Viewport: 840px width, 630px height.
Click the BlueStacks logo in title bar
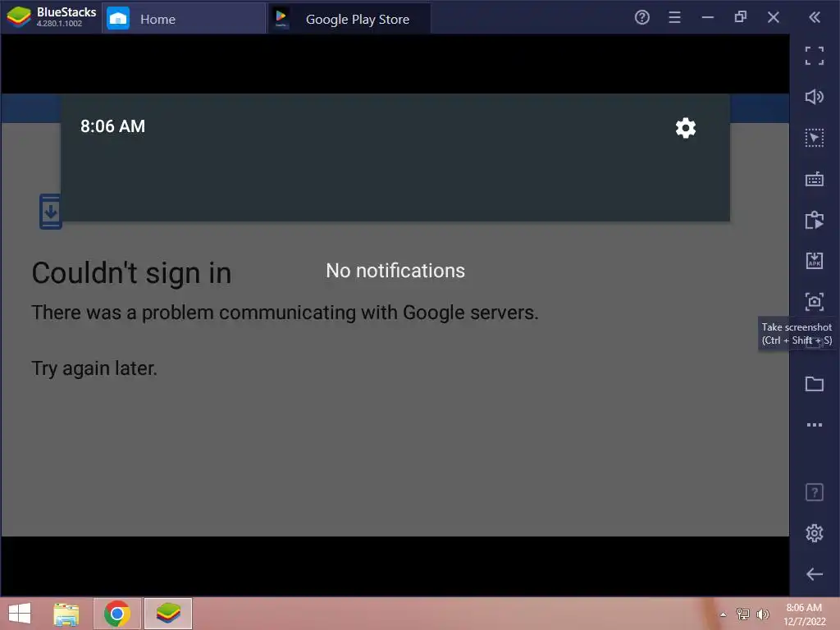[x=19, y=17]
